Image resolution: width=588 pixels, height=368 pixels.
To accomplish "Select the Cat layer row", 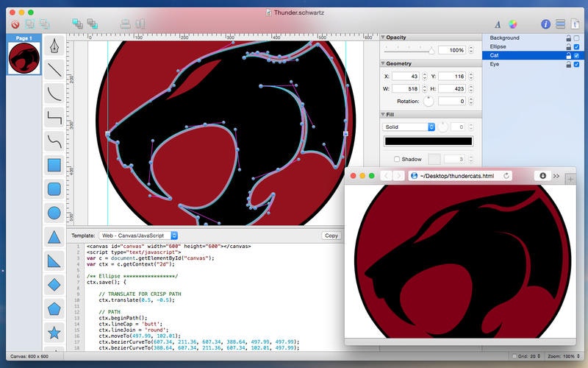I will [534, 56].
